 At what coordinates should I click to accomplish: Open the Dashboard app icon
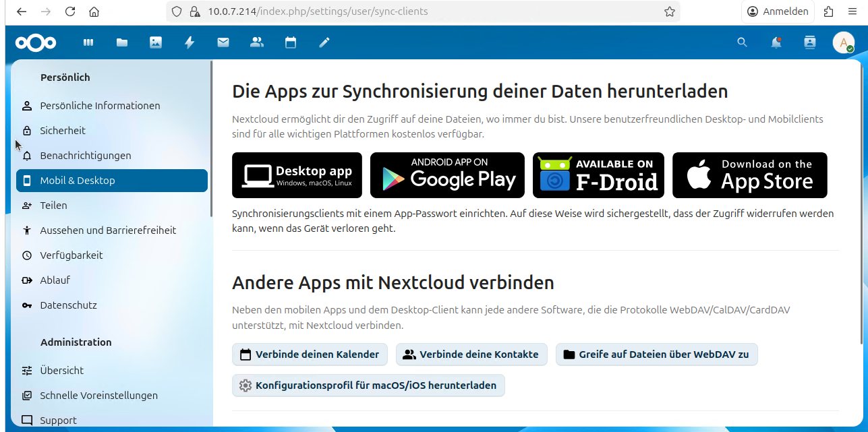click(x=88, y=42)
